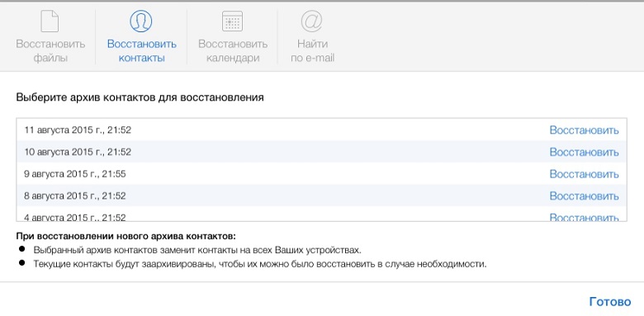The height and width of the screenshot is (316, 644).
Task: Click the @ e-mail icon
Action: [312, 21]
